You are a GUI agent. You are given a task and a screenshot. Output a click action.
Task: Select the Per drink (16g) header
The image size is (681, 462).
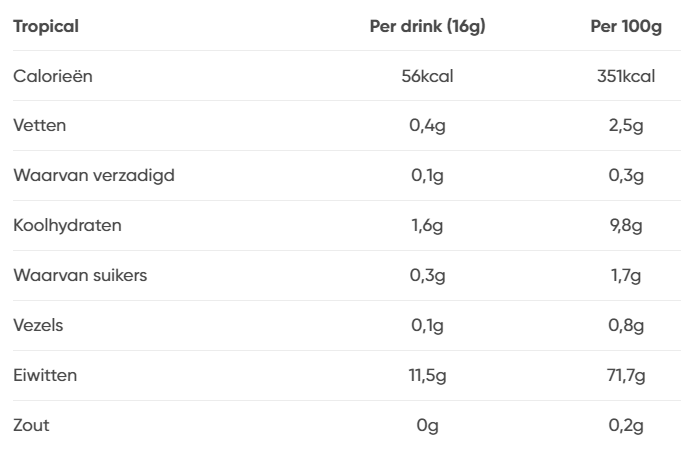(x=427, y=26)
